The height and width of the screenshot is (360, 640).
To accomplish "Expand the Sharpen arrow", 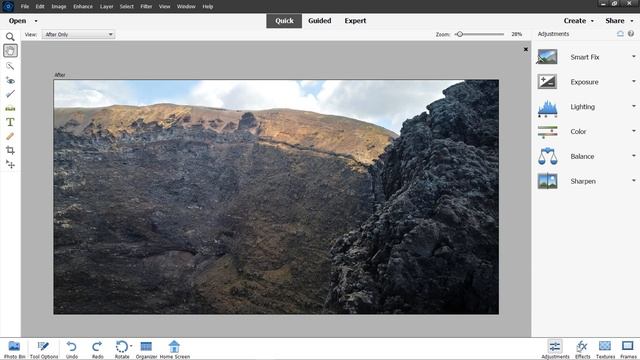I will pos(633,180).
